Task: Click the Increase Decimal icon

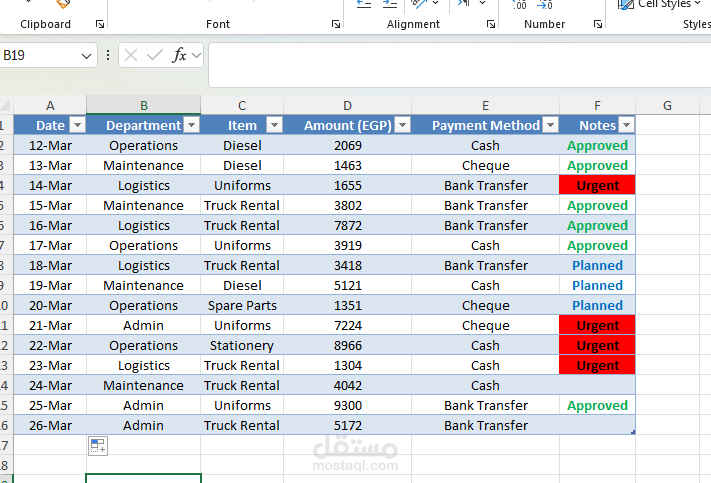Action: [x=519, y=5]
